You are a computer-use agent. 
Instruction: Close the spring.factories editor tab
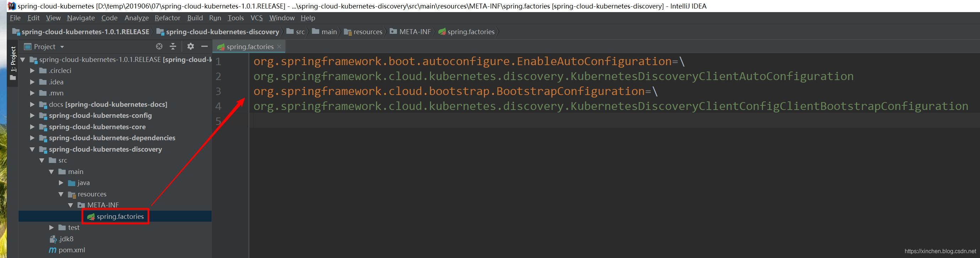click(x=279, y=47)
